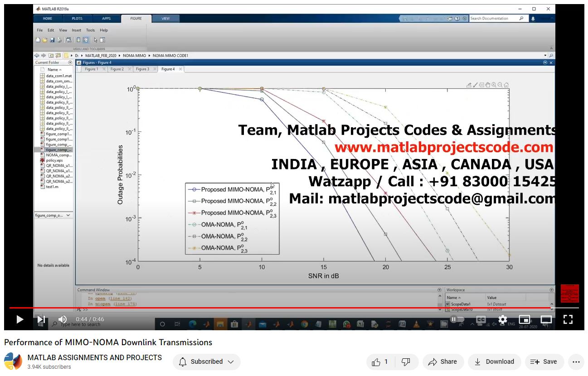The width and height of the screenshot is (588, 376).
Task: Dislike this video
Action: tap(406, 362)
